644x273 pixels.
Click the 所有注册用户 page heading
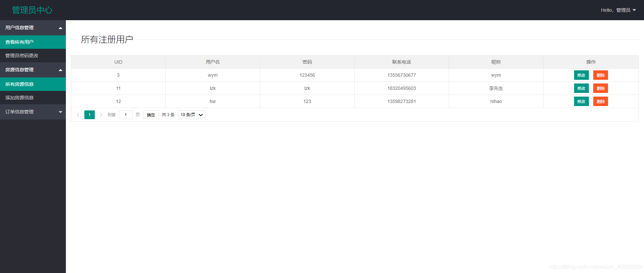(x=107, y=39)
